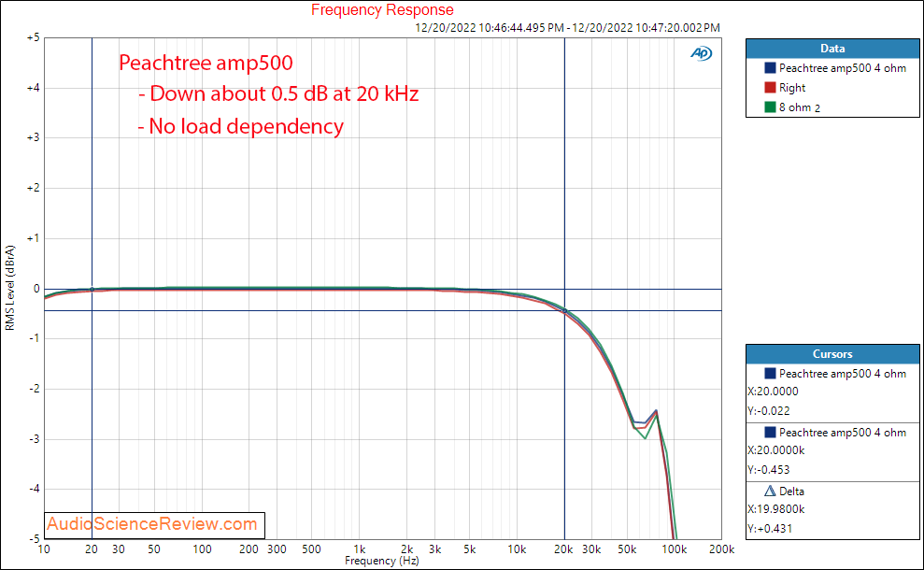Click the +5 tick label on level axis
This screenshot has height=570, width=924.
click(x=33, y=37)
